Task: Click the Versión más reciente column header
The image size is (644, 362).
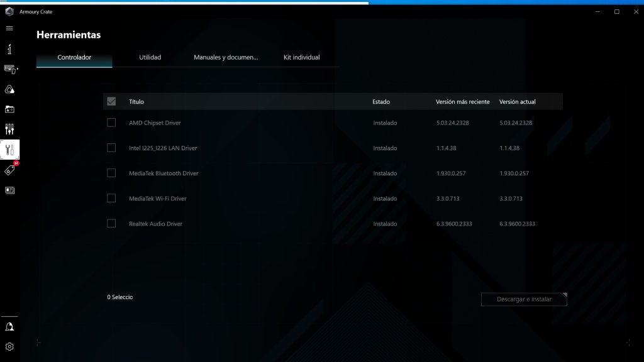Action: [x=462, y=102]
